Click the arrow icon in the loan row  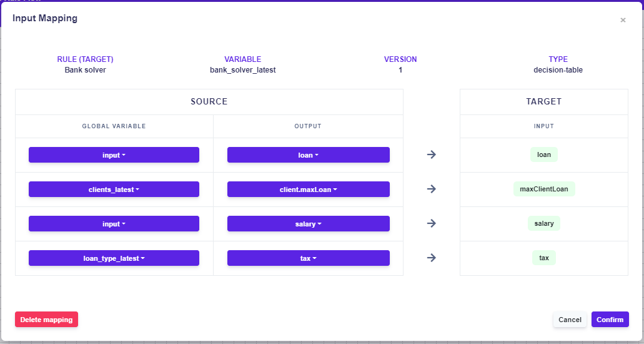tap(431, 154)
